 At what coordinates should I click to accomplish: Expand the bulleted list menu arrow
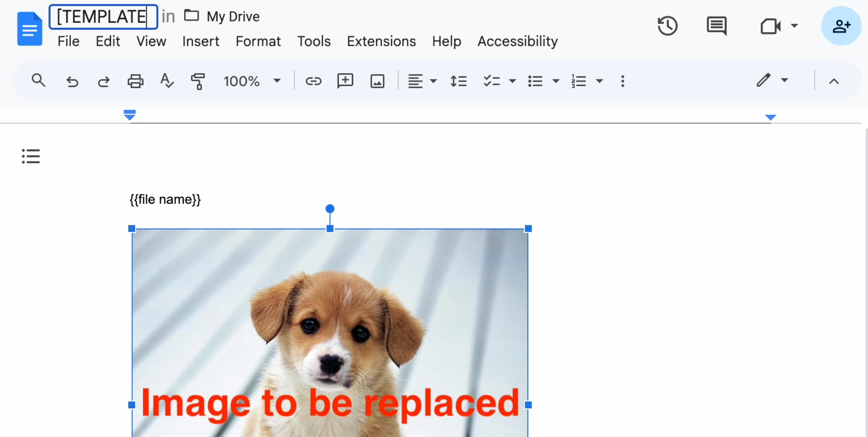[x=556, y=81]
